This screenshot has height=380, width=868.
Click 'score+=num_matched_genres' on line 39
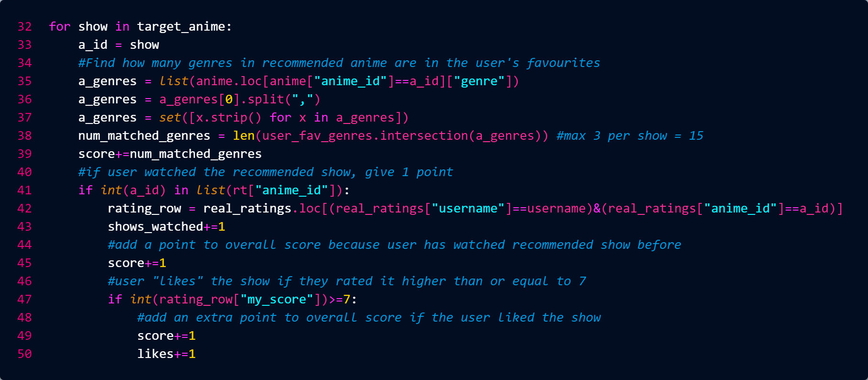[x=170, y=154]
